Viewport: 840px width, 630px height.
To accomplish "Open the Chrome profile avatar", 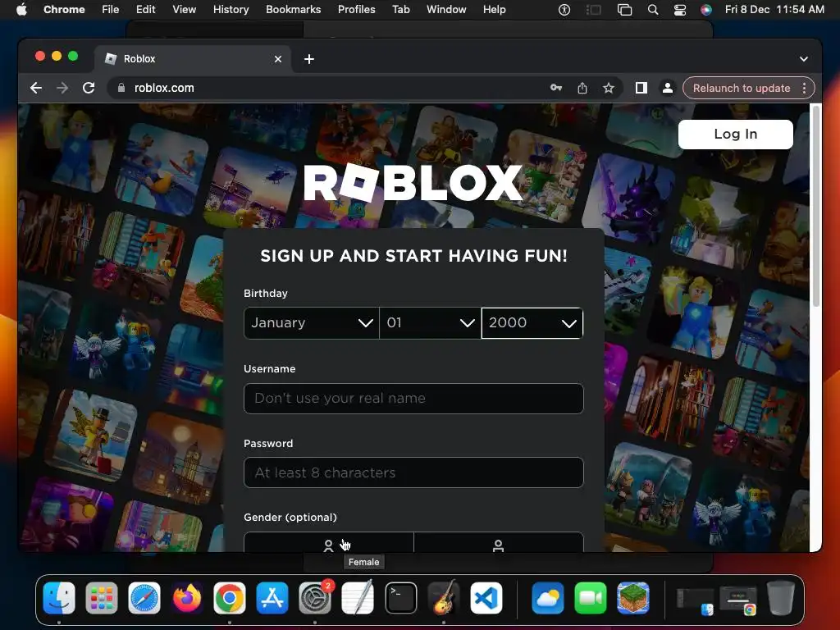I will pyautogui.click(x=668, y=88).
